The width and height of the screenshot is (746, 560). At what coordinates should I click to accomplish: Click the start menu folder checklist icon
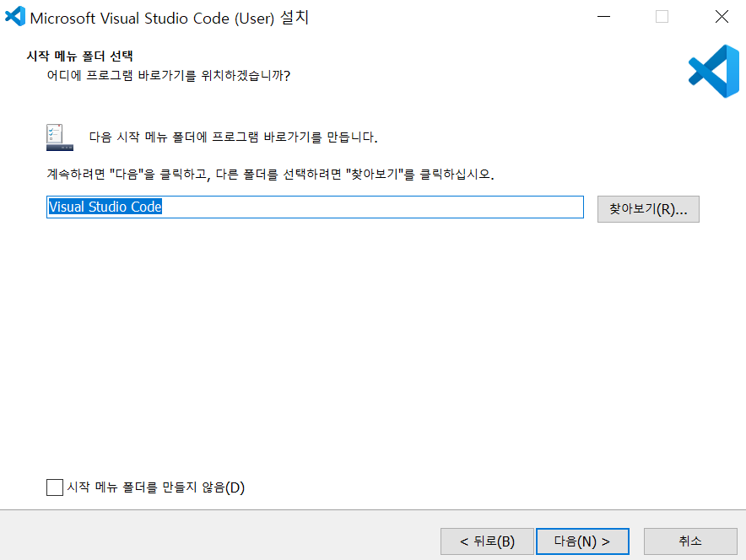[59, 137]
